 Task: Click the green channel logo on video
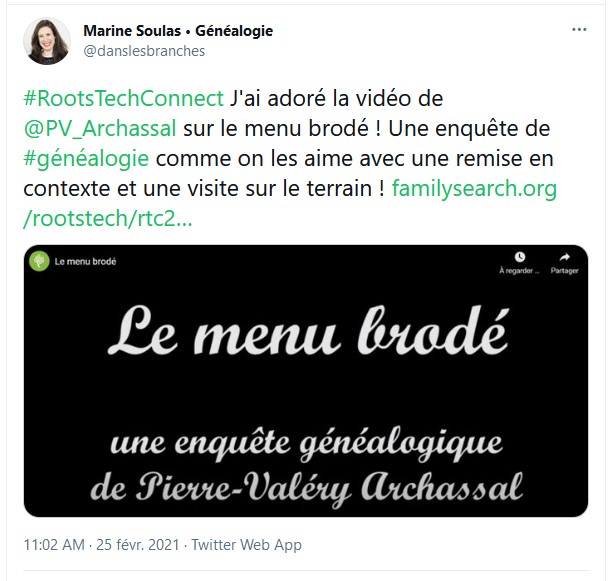tap(39, 261)
